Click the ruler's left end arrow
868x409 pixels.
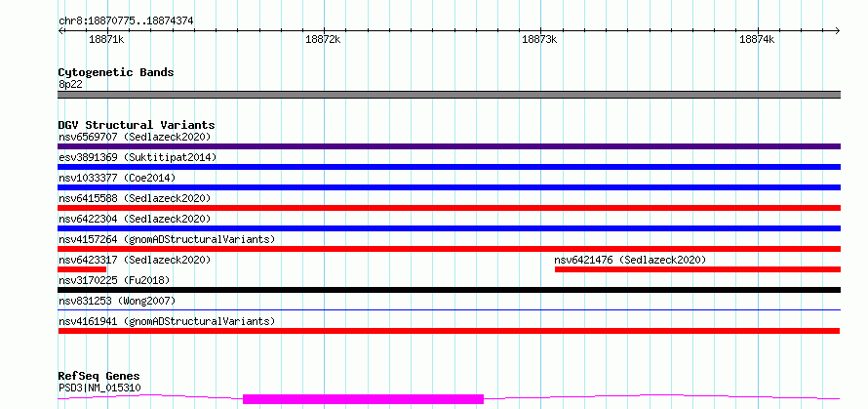tap(60, 31)
